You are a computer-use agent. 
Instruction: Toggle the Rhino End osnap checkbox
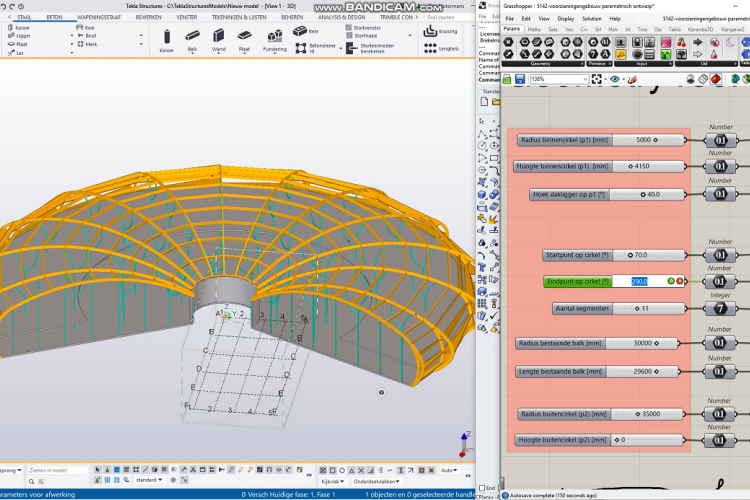coord(482,488)
